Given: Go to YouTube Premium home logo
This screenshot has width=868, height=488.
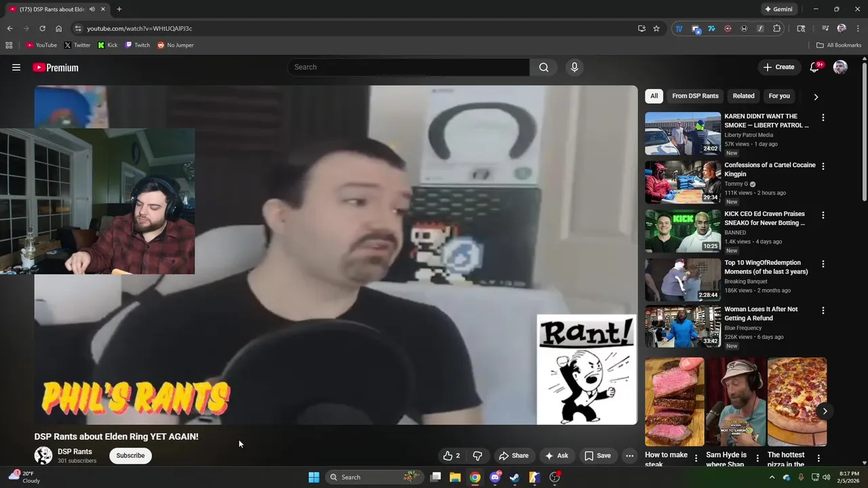Looking at the screenshot, I should [x=56, y=68].
